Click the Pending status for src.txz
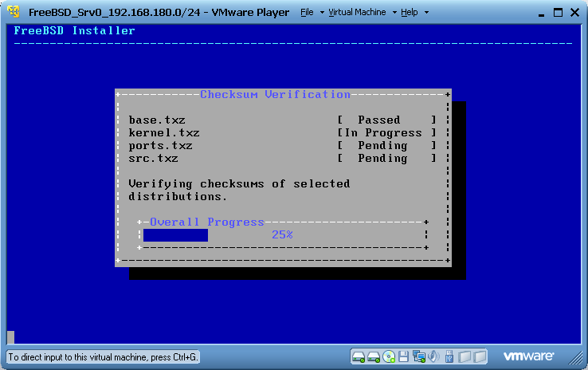Screen dimensions: 588x370 [x=382, y=159]
